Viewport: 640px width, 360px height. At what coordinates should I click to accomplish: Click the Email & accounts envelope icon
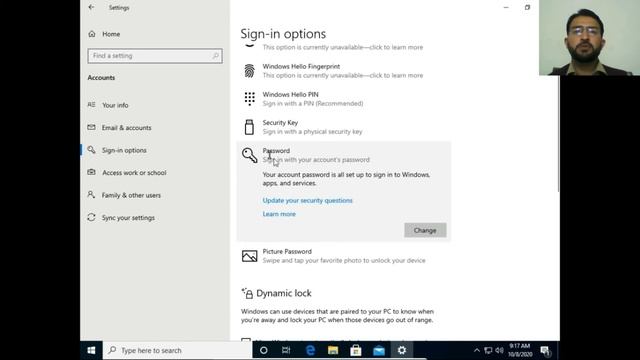(91, 127)
